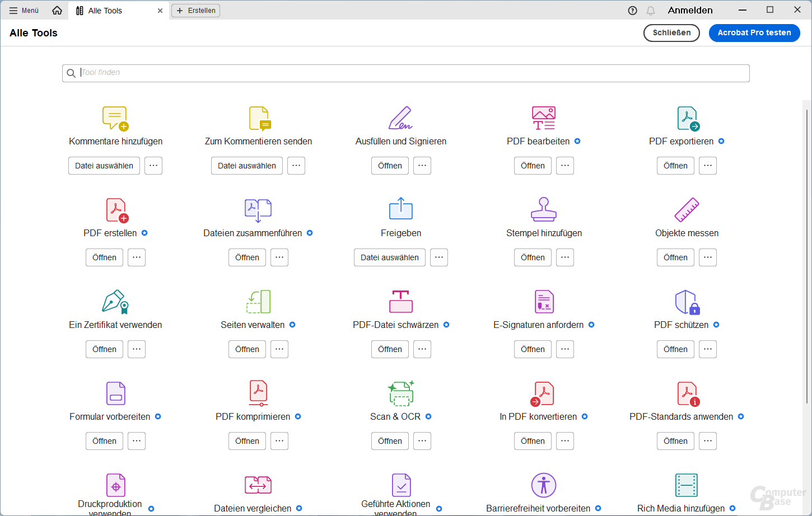This screenshot has width=812, height=516.
Task: Click Datei auswählen under Zum Kommentieren senden
Action: pos(247,166)
